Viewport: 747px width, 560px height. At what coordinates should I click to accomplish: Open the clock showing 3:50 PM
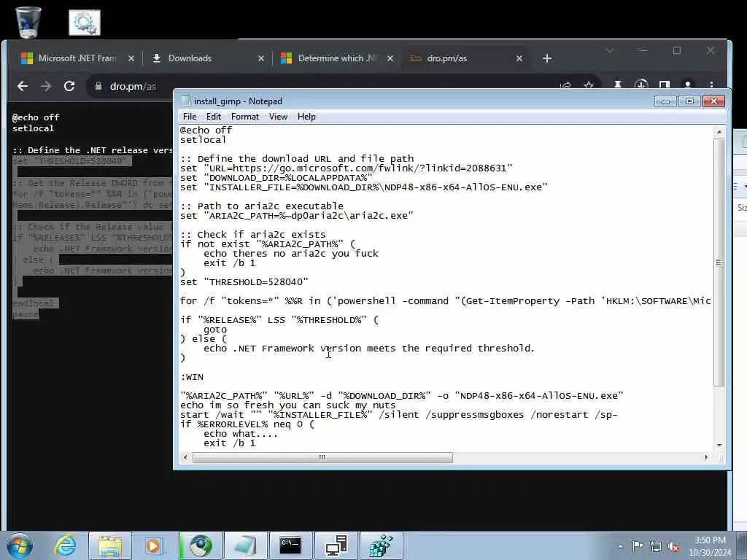710,546
